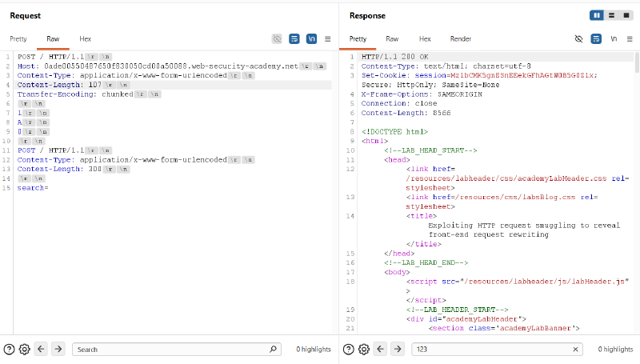640x364 pixels.
Task: Click the X-Frame-Options: SAMEORIGIN header
Action: (x=422, y=94)
